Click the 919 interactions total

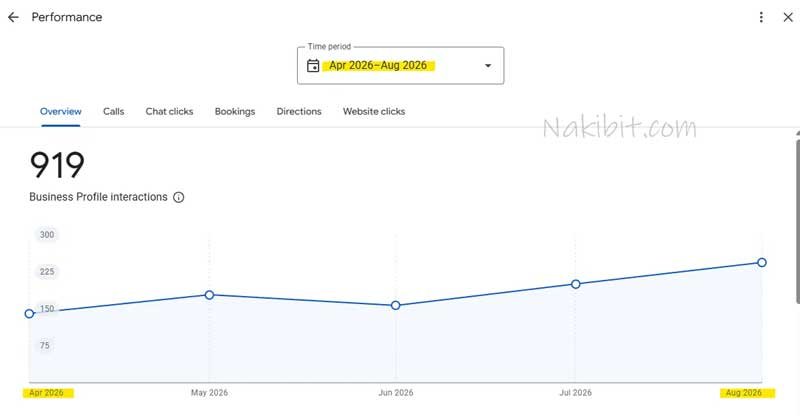pos(57,165)
